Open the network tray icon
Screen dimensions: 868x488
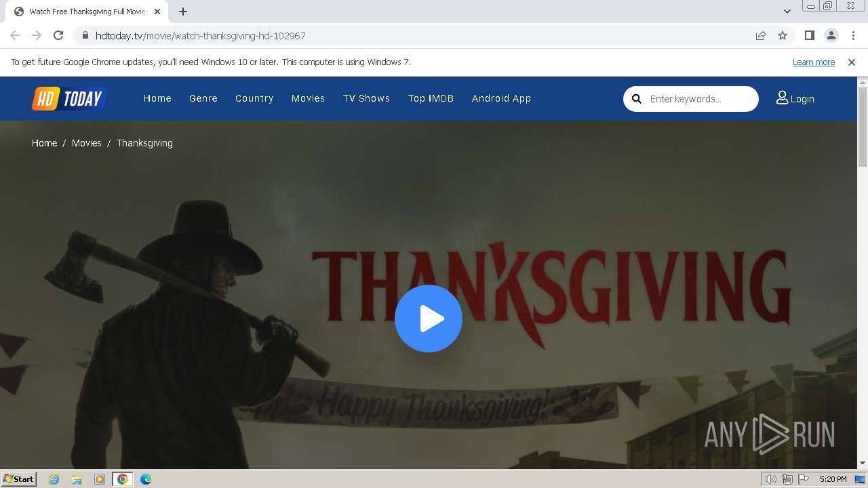(x=787, y=479)
